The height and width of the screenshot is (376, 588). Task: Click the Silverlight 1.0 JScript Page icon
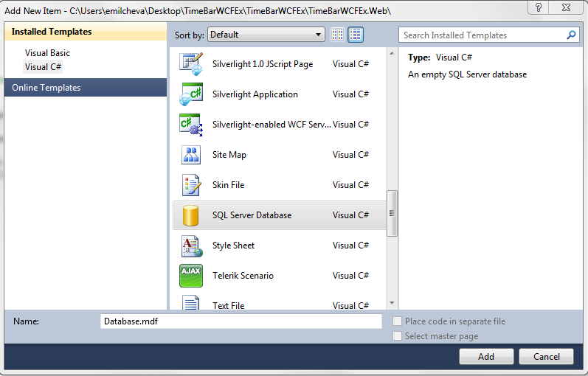[x=191, y=64]
